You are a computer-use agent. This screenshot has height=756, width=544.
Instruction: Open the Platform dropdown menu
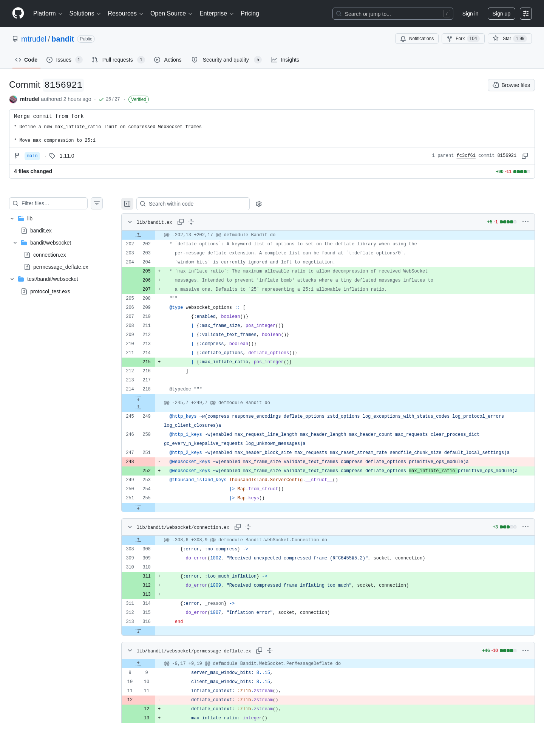coord(48,14)
